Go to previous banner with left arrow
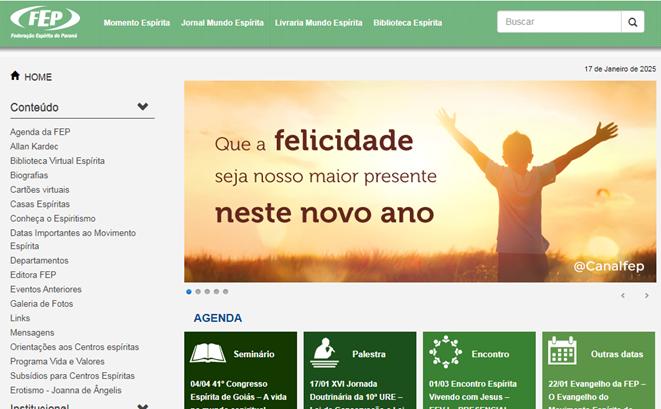The width and height of the screenshot is (661, 409). [x=623, y=296]
